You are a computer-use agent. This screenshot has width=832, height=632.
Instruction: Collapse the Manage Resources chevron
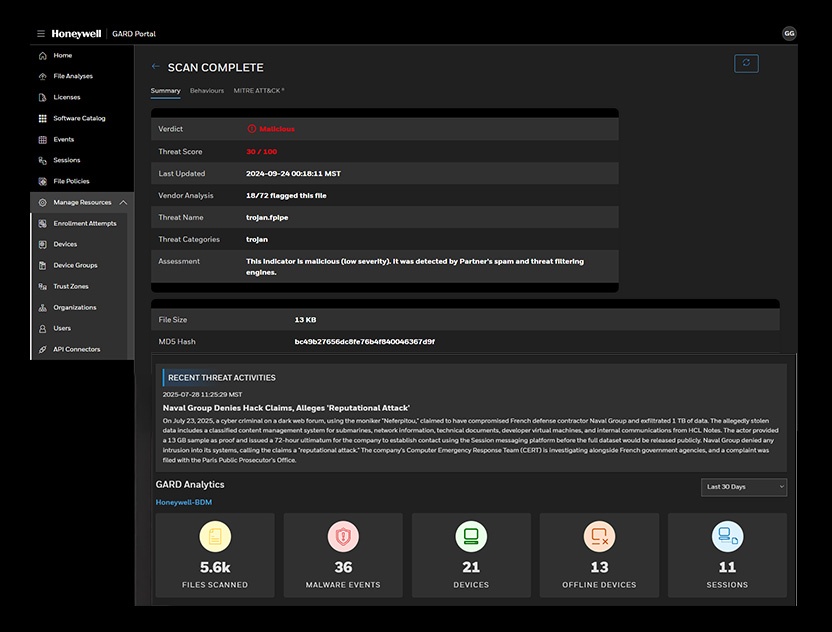[123, 202]
